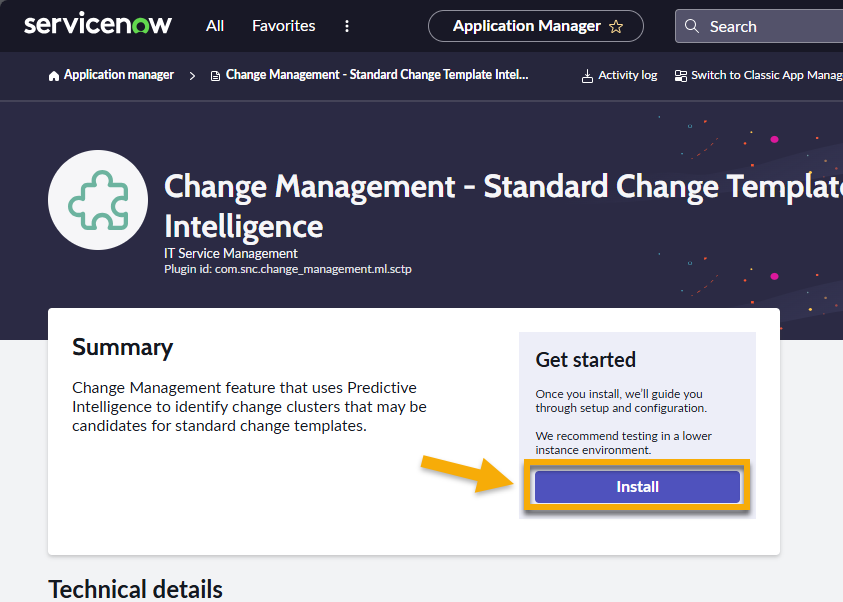Click the green puzzle-piece application icon

97,199
